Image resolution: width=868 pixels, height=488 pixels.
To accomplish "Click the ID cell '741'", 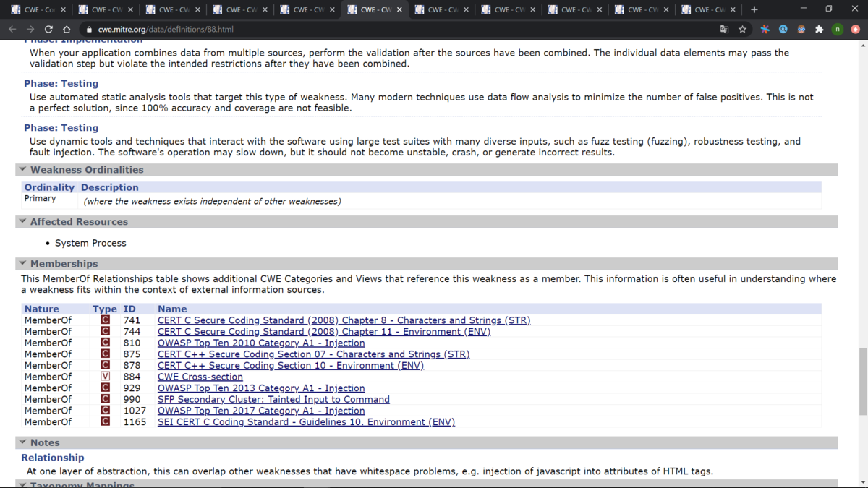I will (132, 320).
